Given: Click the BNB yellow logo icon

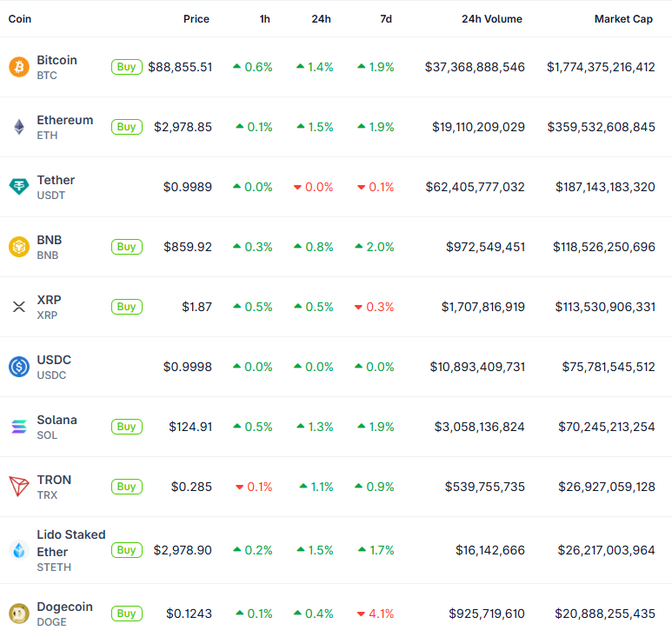Looking at the screenshot, I should (x=18, y=247).
